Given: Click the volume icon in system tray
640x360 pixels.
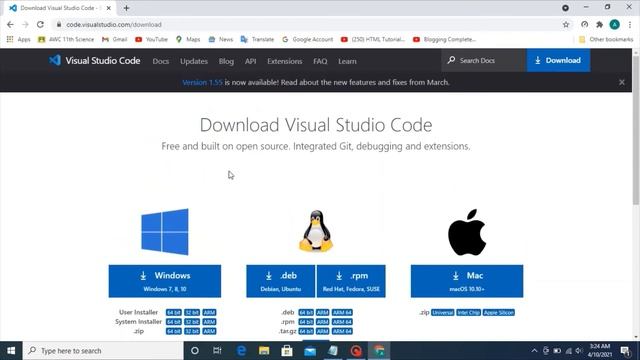Looking at the screenshot, I should 578,351.
